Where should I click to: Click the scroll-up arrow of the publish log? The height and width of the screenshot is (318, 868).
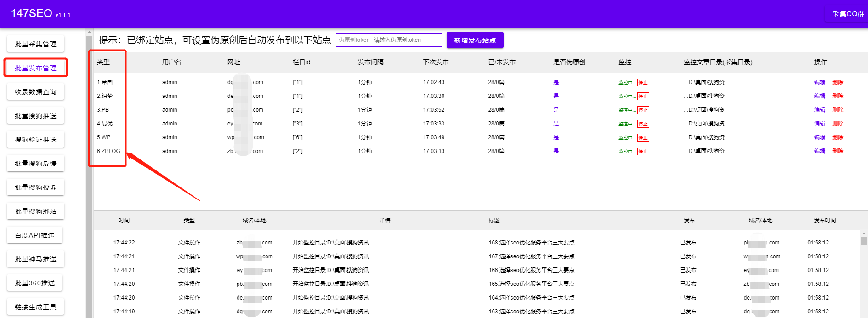tap(864, 233)
